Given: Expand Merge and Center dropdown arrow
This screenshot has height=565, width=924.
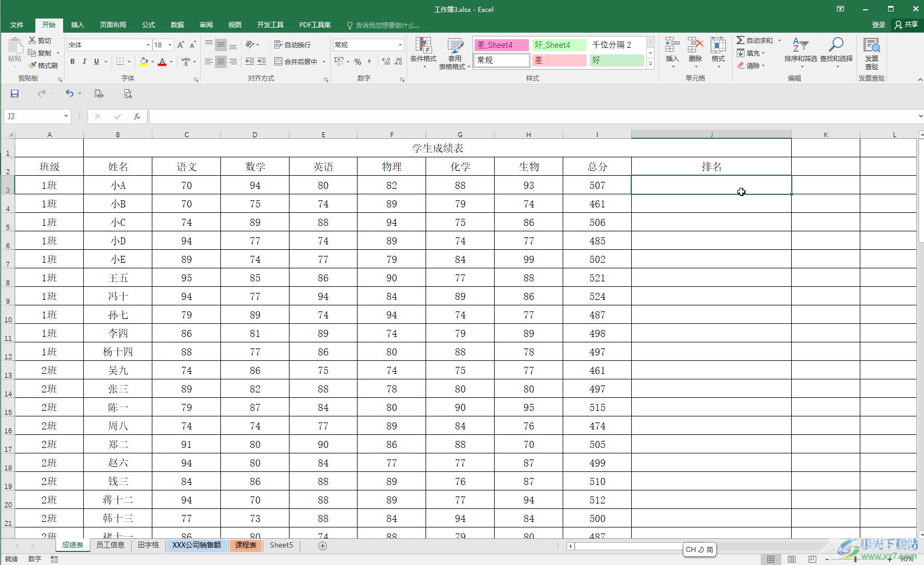Looking at the screenshot, I should [x=324, y=62].
